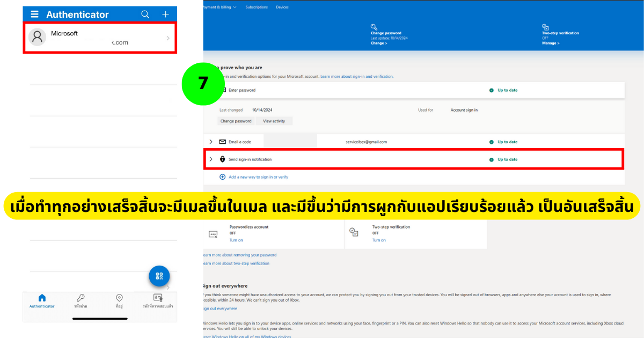644x338 pixels.
Task: Click the 10/14/2024 last changed date
Action: click(262, 110)
